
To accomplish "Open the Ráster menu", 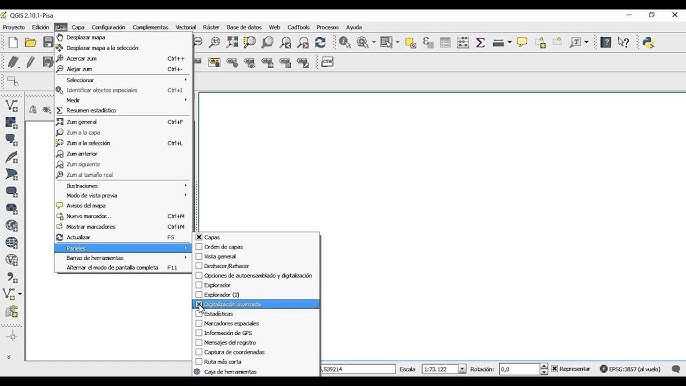I will tap(211, 27).
